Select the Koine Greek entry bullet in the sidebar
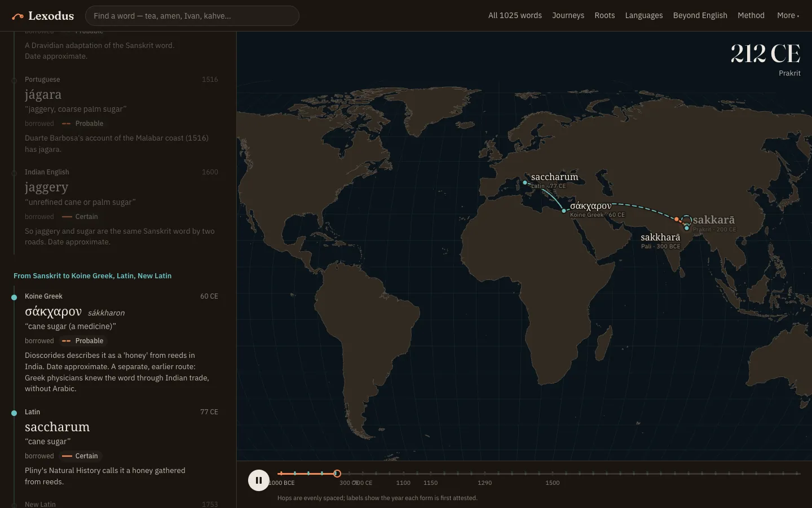 (14, 297)
